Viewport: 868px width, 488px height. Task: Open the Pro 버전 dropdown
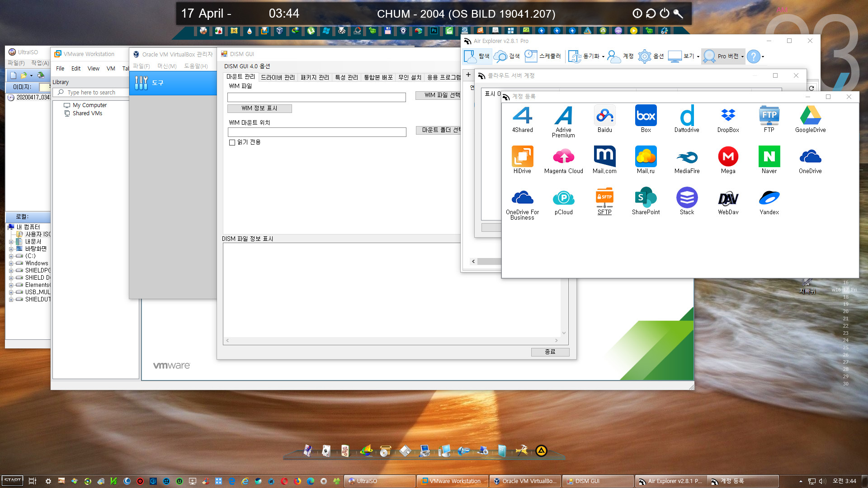tap(742, 57)
